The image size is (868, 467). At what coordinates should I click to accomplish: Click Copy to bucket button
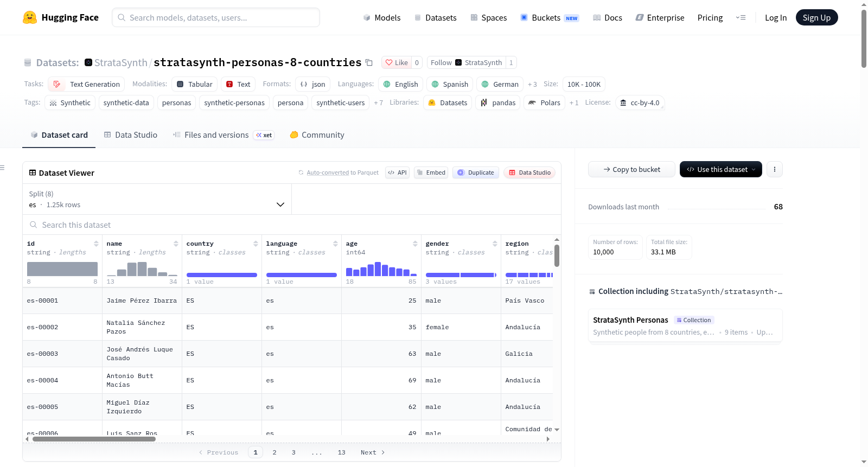[x=631, y=169]
